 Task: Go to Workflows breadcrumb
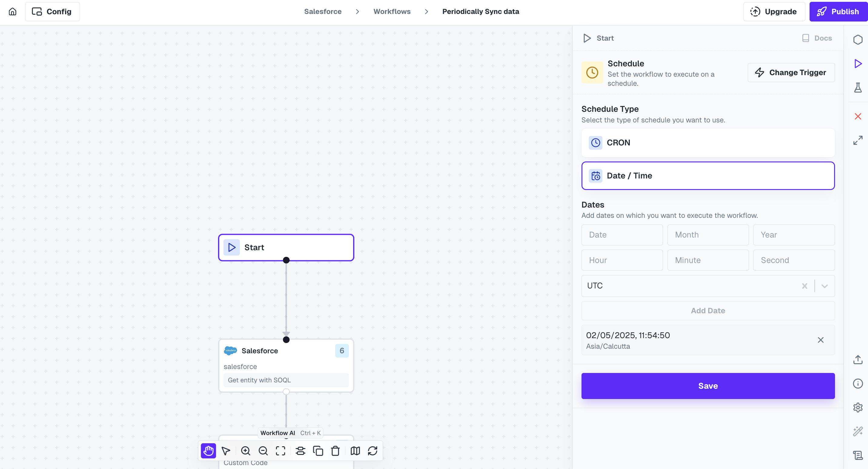click(x=392, y=12)
